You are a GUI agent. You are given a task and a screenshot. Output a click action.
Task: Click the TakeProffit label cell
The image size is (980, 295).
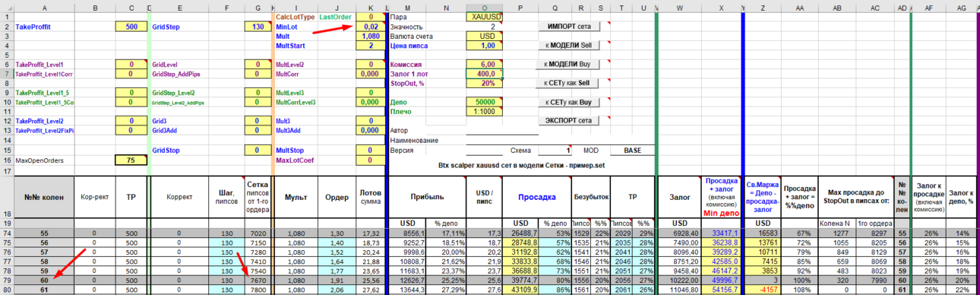point(44,27)
